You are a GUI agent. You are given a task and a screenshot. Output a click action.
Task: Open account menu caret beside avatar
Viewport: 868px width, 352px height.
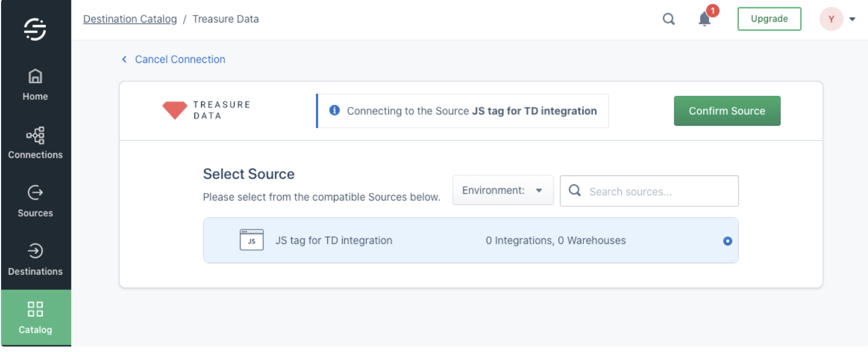852,19
